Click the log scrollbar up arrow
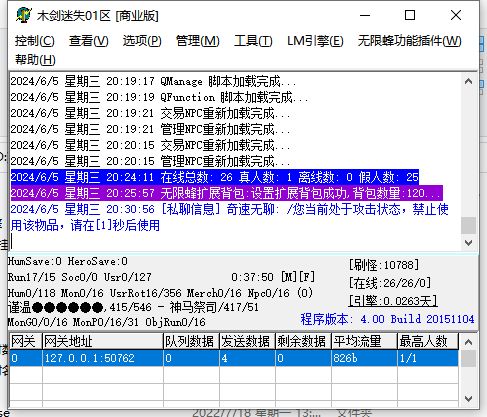487x417 pixels. coord(468,81)
